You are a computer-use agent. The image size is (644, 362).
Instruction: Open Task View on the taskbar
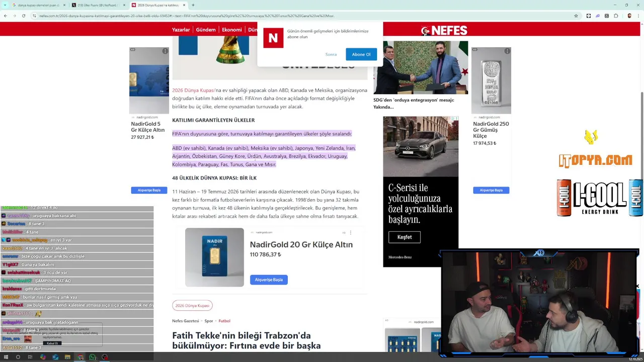pos(30,357)
